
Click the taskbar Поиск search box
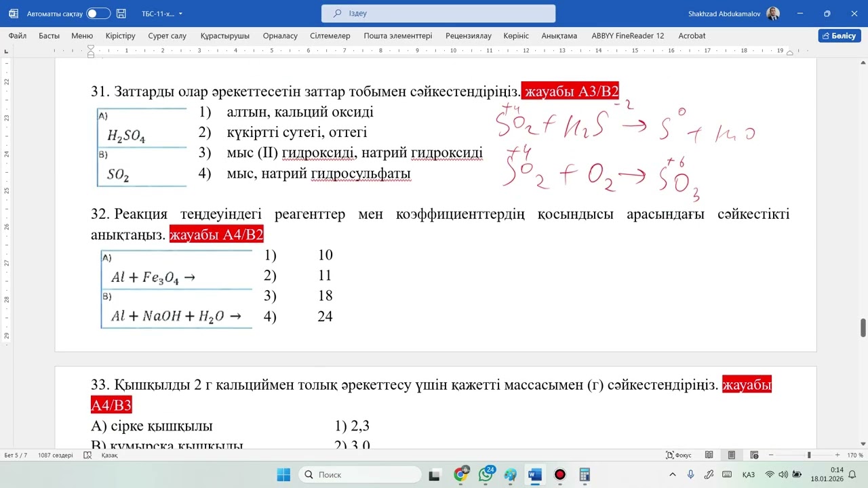359,474
